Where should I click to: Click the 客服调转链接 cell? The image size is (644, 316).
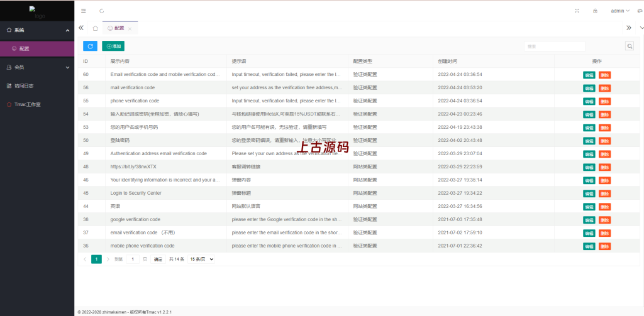coord(246,166)
